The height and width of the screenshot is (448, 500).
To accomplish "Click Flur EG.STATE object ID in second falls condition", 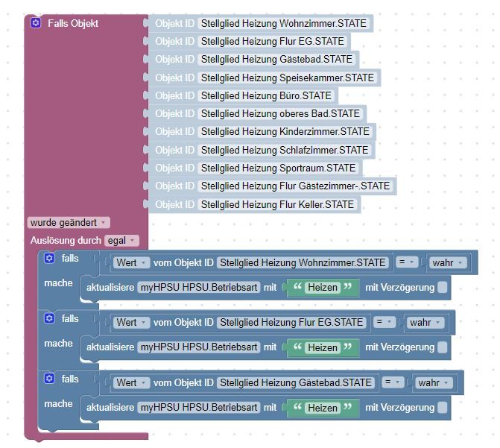I will coord(291,323).
